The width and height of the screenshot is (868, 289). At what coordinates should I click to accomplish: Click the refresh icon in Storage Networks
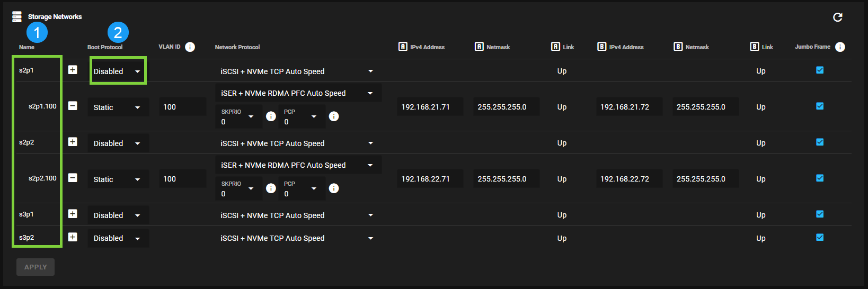(837, 17)
